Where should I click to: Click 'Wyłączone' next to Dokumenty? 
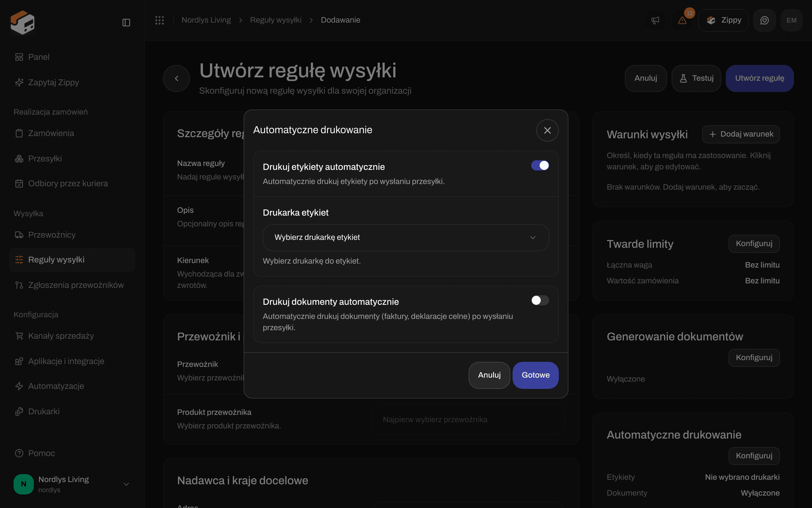coord(760,493)
